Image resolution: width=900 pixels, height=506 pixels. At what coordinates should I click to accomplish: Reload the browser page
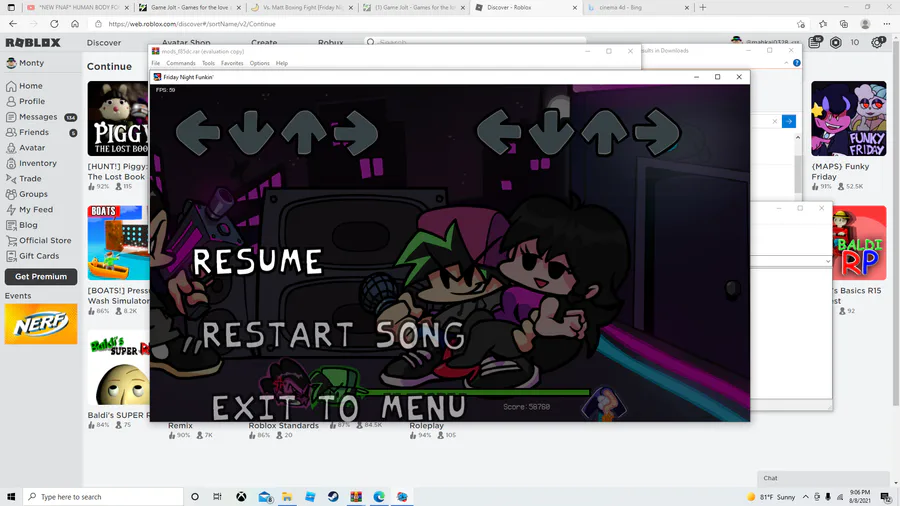(54, 24)
